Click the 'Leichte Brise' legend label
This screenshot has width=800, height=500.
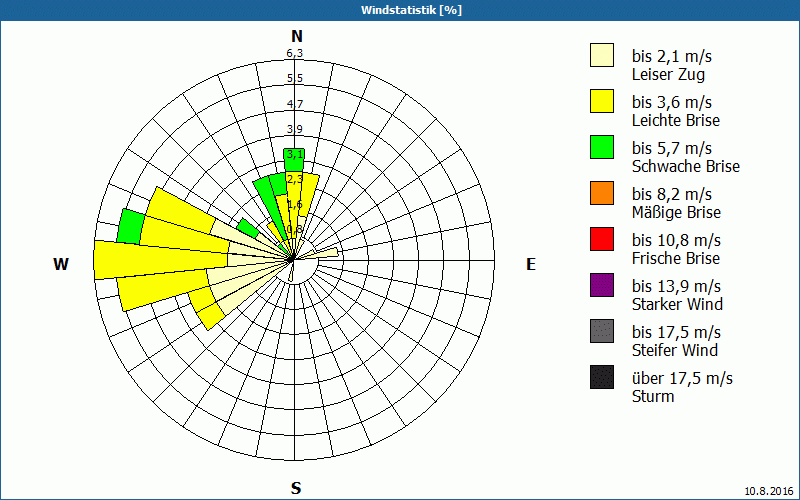point(676,120)
